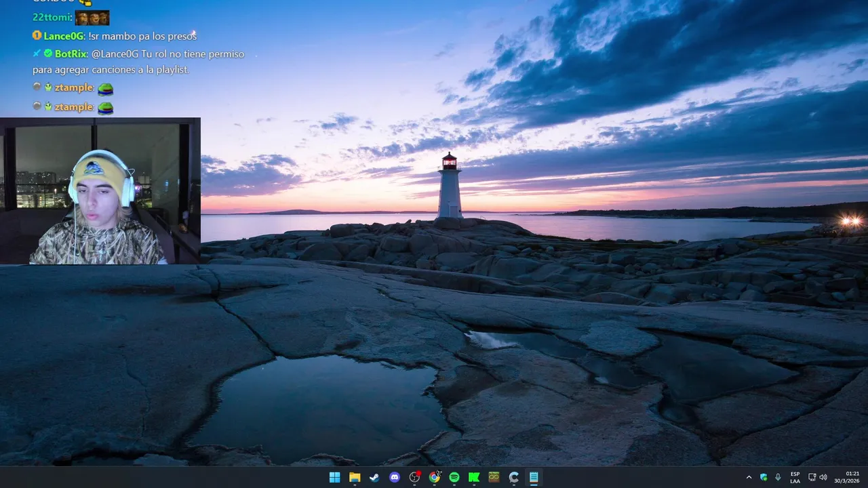The height and width of the screenshot is (488, 868).
Task: Open the network tray icon
Action: tap(812, 477)
